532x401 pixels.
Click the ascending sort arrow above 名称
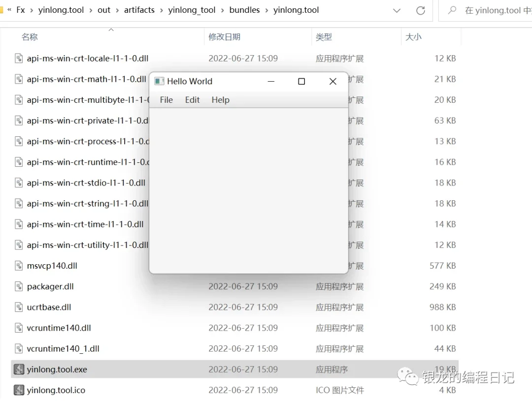[111, 29]
